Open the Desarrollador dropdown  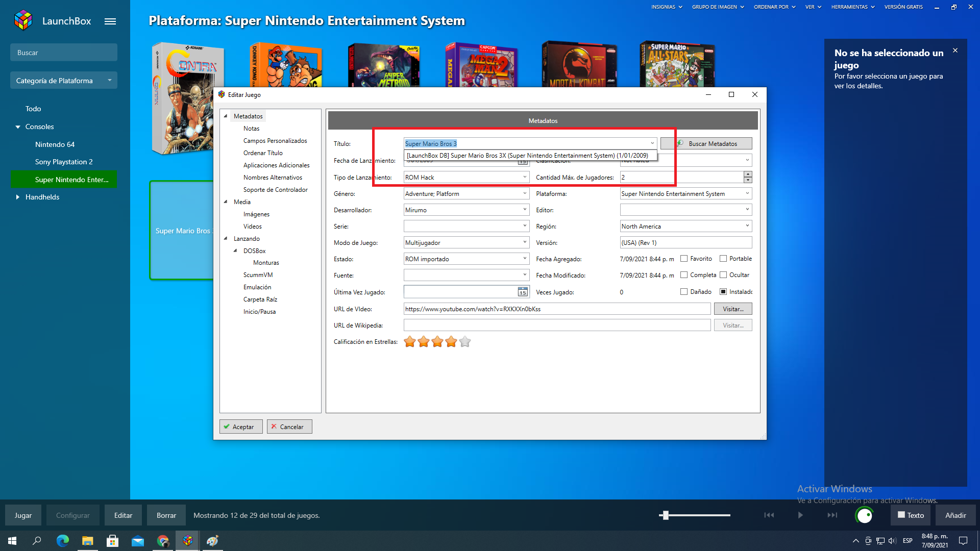[525, 210]
